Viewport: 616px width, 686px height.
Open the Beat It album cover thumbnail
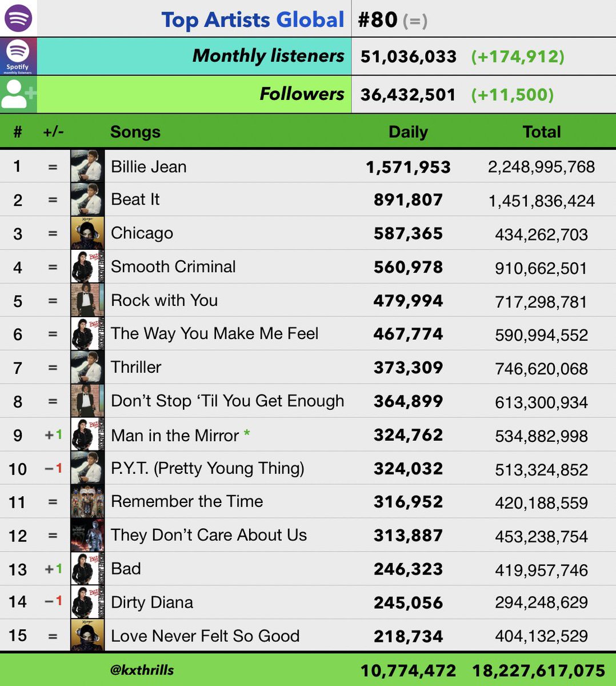[x=87, y=200]
